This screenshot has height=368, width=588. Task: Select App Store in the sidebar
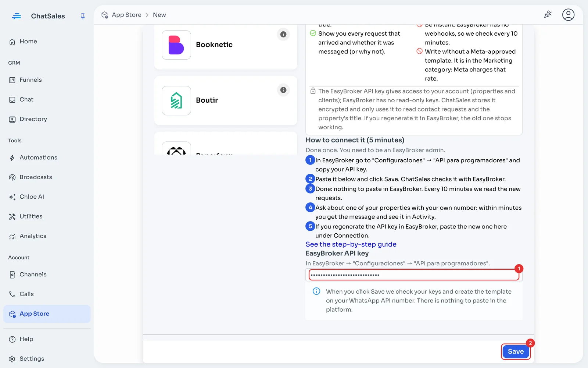(47, 314)
